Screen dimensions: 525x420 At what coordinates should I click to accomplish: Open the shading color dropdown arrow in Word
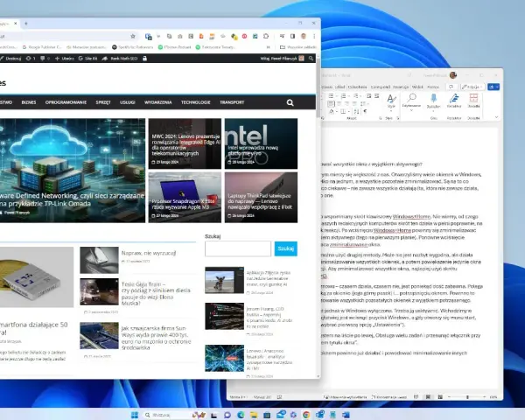point(336,111)
